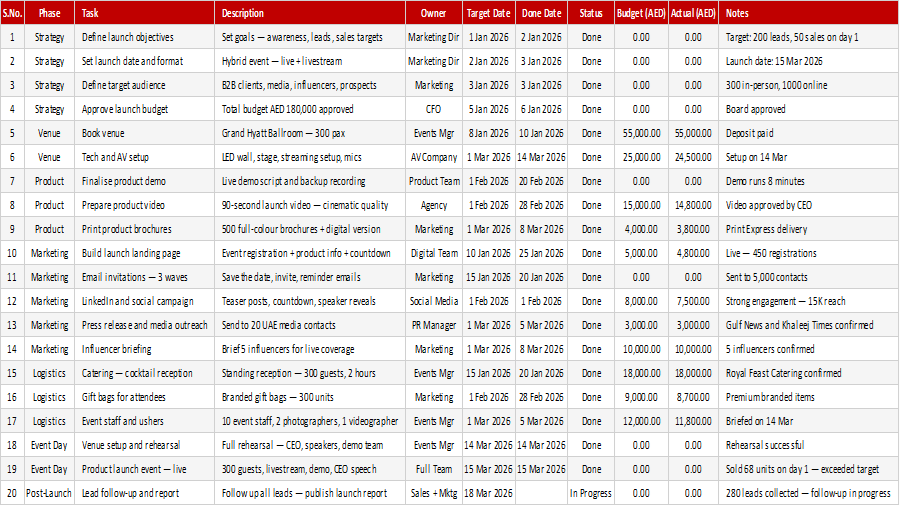Select the S.No. column header
900x529 pixels.
(12, 13)
